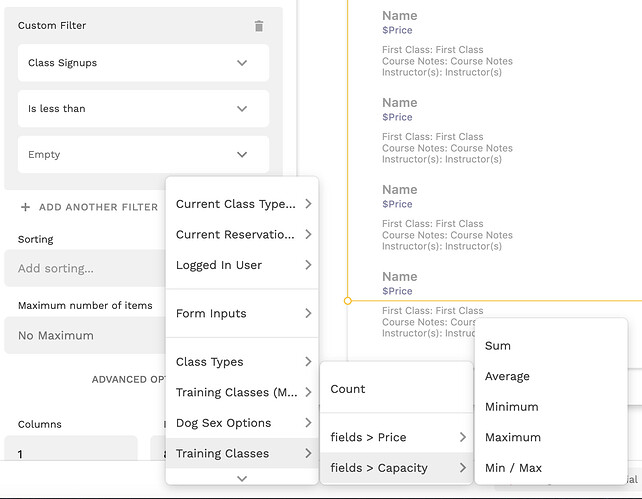The height and width of the screenshot is (499, 642).
Task: Choose Average aggregation option
Action: tap(507, 377)
